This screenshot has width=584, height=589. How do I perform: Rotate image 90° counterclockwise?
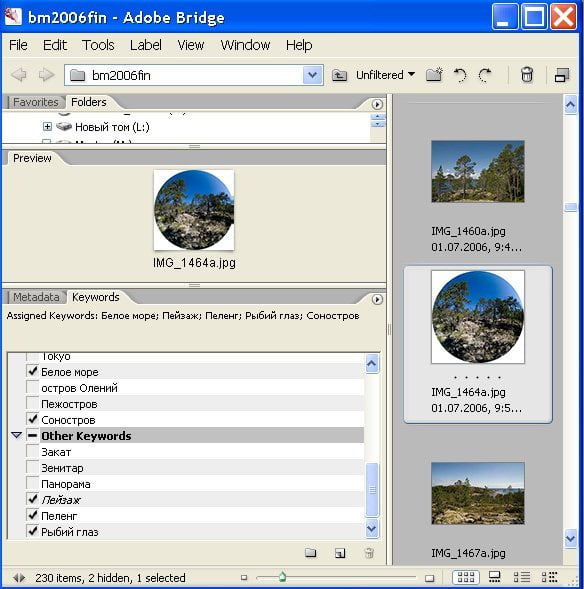(460, 75)
